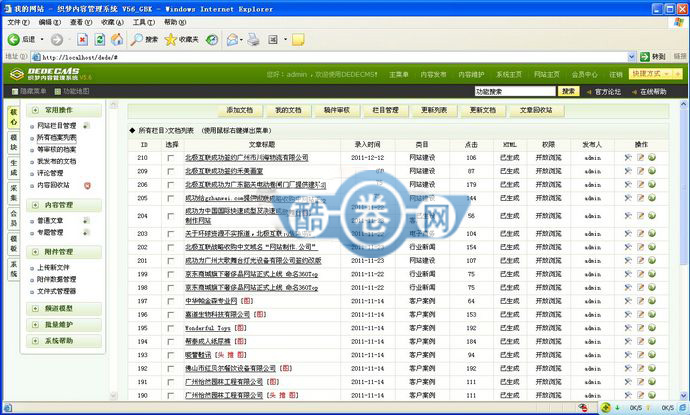Screen dimensions: 690x415
Task: Click the edit pencil icon for row 193
Action: tap(640, 355)
